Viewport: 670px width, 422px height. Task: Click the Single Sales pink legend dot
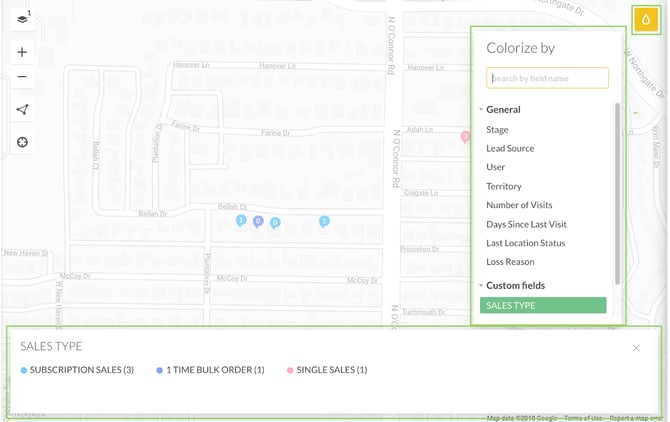tap(290, 370)
